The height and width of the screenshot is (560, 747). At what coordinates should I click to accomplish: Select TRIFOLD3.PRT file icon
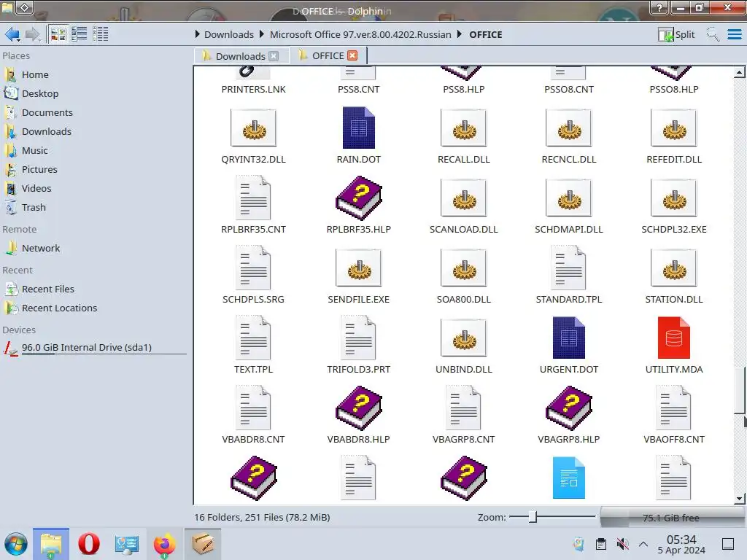point(358,338)
